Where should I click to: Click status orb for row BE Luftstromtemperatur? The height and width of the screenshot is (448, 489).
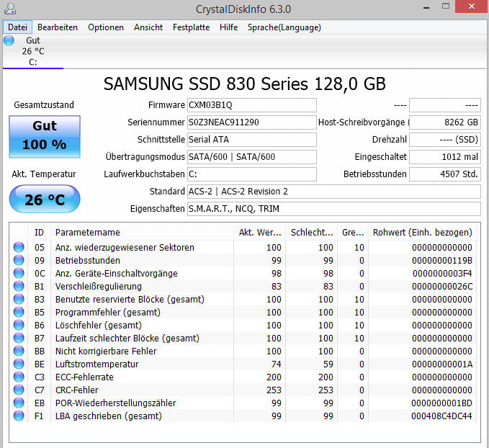[x=19, y=364]
